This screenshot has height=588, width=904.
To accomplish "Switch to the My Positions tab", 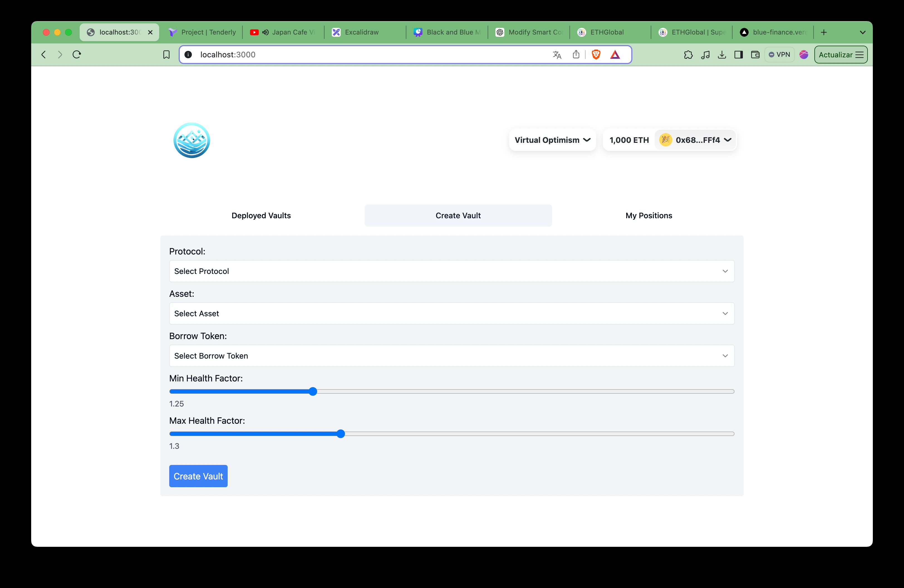I will tap(648, 215).
